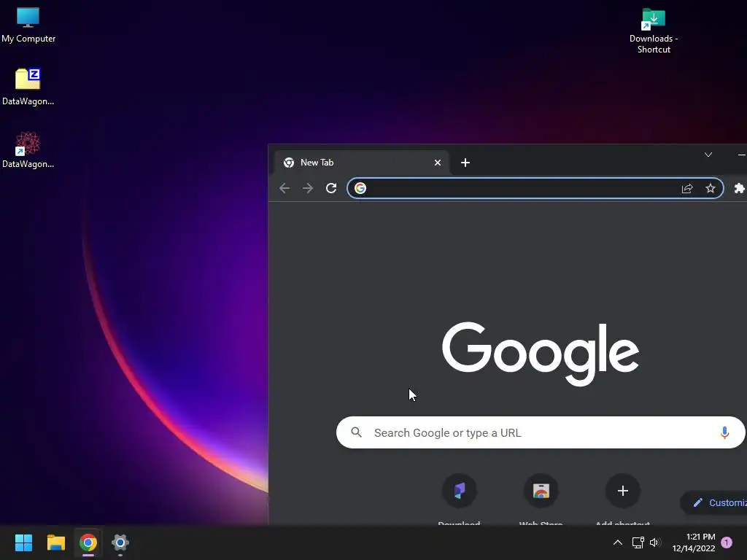The height and width of the screenshot is (560, 747).
Task: Open Customize Chrome button
Action: click(x=713, y=502)
